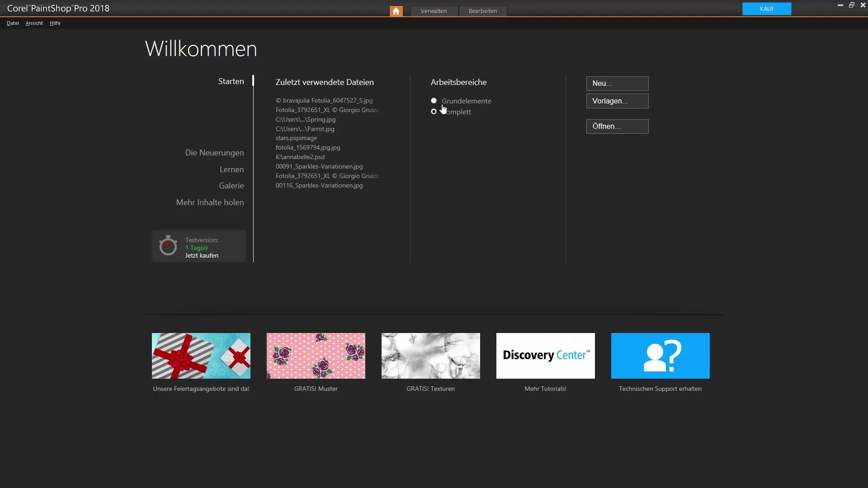Click the 'GRATIS! Texturen' caption
Image resolution: width=868 pixels, height=488 pixels.
[430, 389]
